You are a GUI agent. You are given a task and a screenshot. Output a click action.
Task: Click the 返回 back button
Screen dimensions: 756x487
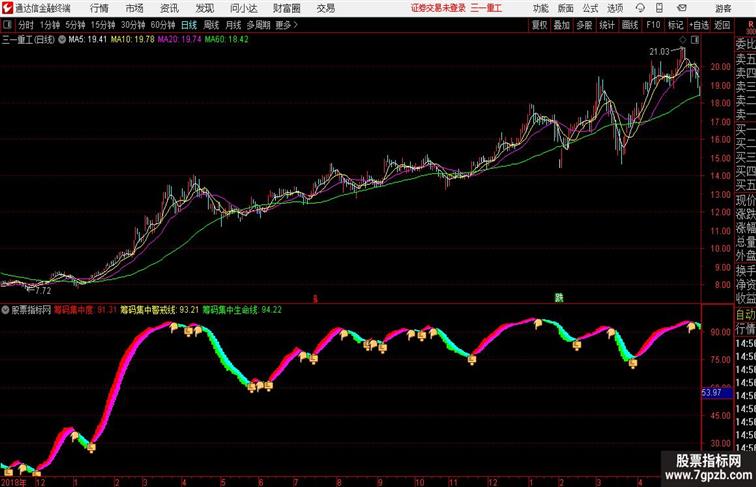point(722,25)
